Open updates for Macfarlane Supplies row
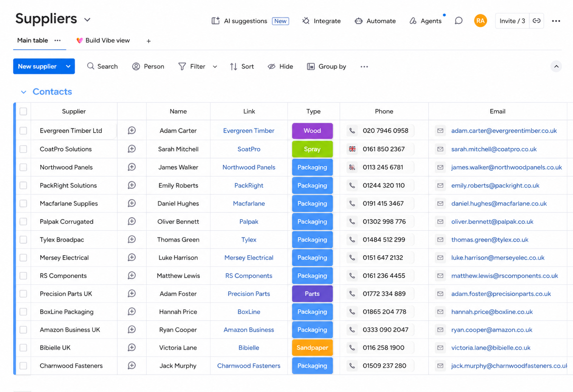The image size is (573, 392). [x=132, y=203]
